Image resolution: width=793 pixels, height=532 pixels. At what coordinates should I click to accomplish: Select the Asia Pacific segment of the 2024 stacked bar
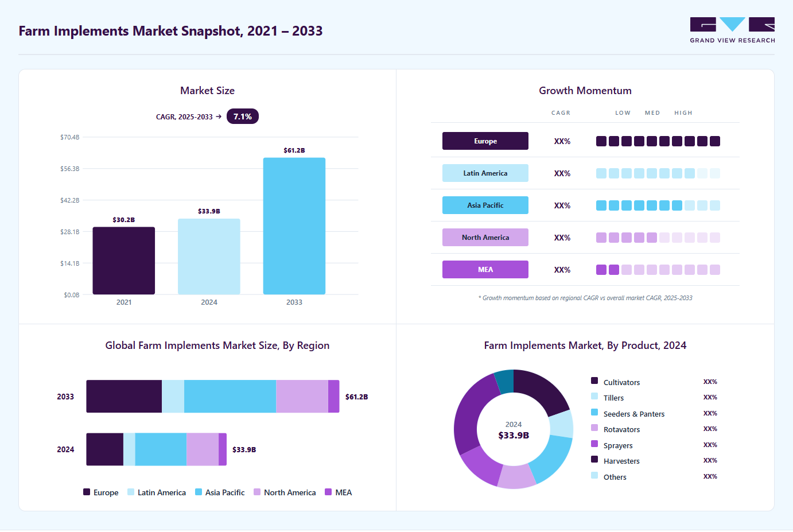point(161,449)
